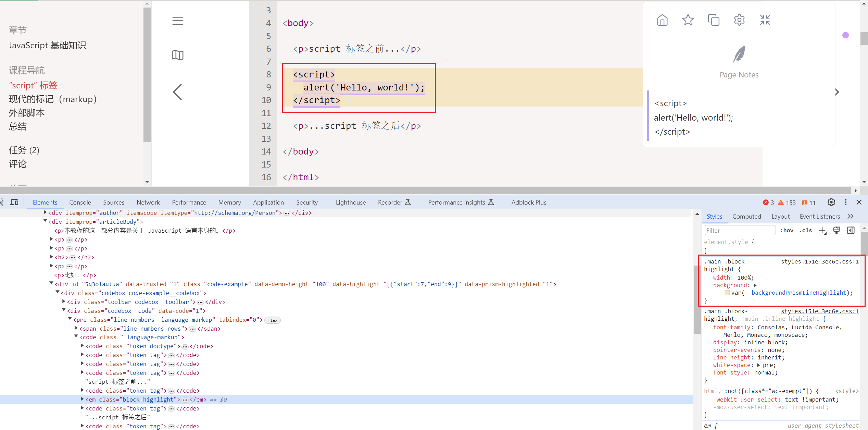868x430 pixels.
Task: Click the red error count indicator
Action: [768, 202]
